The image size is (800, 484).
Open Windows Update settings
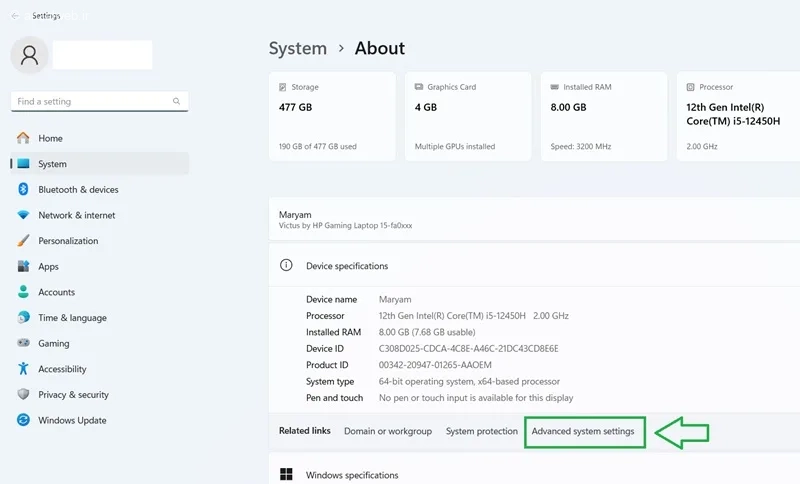coord(99,420)
